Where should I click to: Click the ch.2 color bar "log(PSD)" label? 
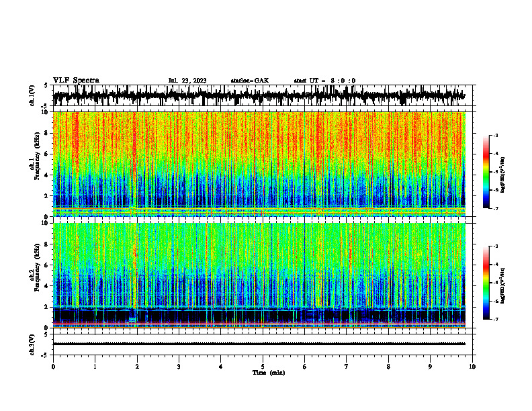(503, 286)
